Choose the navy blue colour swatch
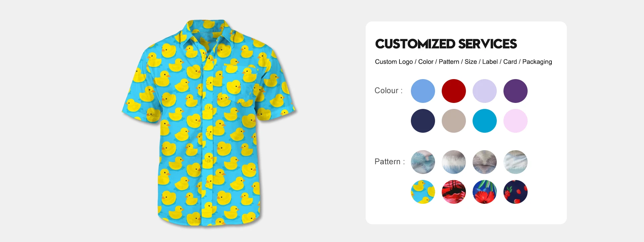The height and width of the screenshot is (242, 644). pyautogui.click(x=423, y=121)
